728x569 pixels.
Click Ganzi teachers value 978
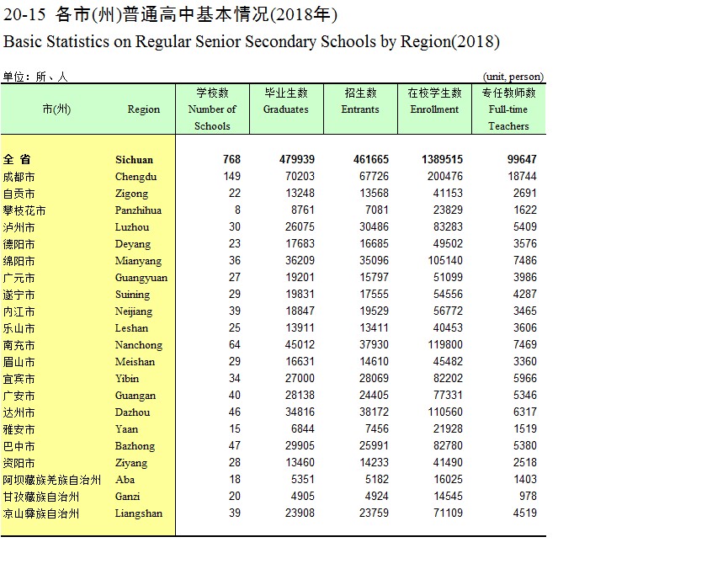pyautogui.click(x=528, y=496)
